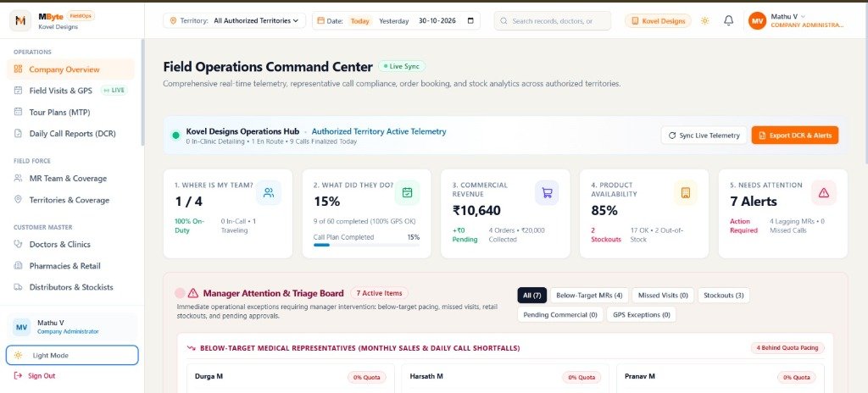The image size is (868, 393).
Task: Click the MV avatar in sidebar footer
Action: tap(21, 327)
